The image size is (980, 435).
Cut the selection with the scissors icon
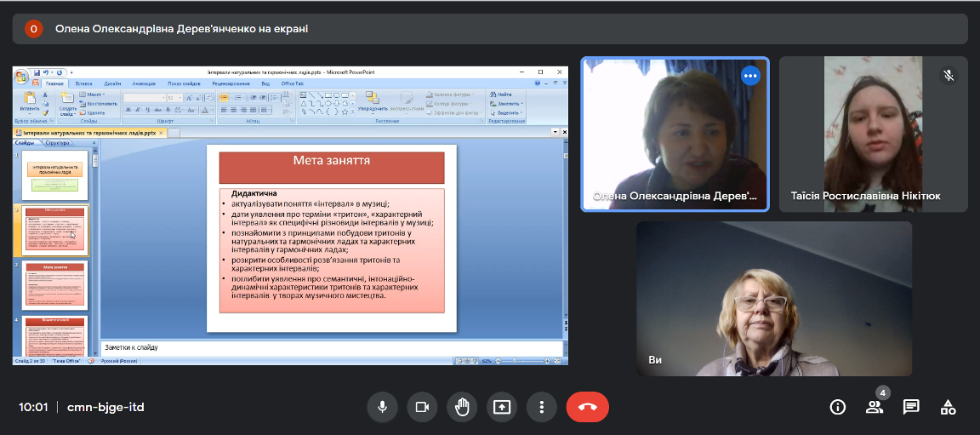[45, 94]
